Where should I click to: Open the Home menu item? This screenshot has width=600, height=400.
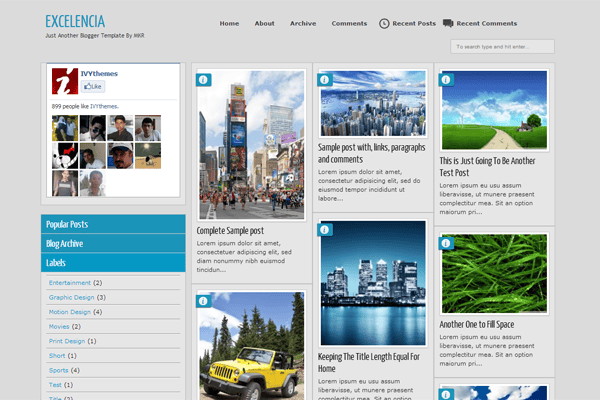(229, 23)
